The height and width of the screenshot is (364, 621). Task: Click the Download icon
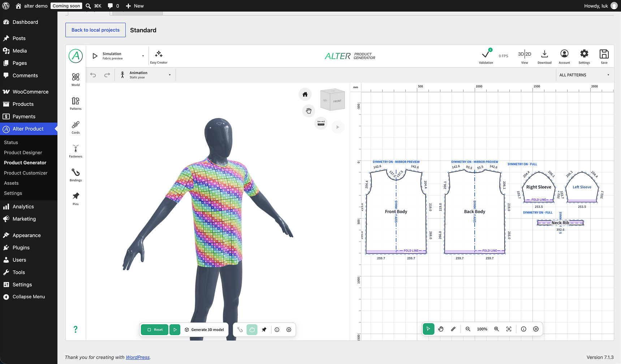pyautogui.click(x=544, y=54)
